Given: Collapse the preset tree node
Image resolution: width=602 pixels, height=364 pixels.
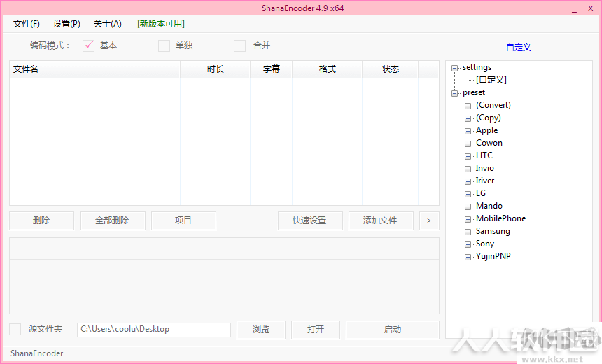Looking at the screenshot, I should pyautogui.click(x=454, y=93).
